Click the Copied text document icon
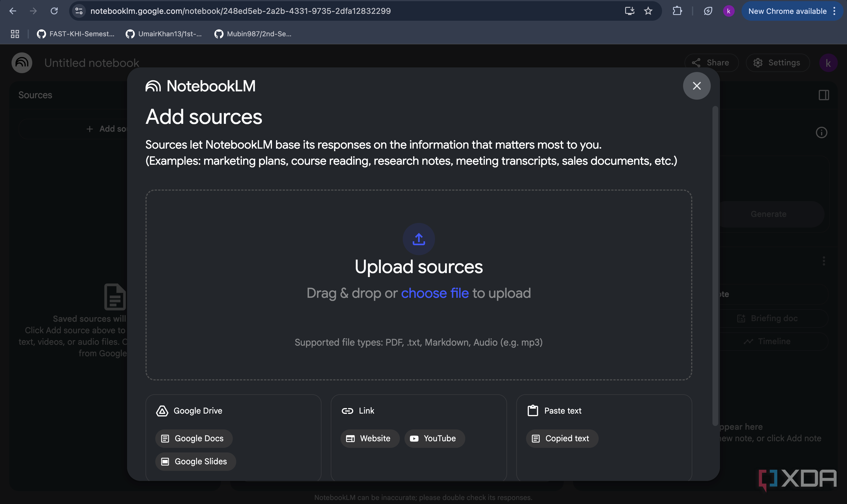The width and height of the screenshot is (847, 504). pyautogui.click(x=536, y=438)
